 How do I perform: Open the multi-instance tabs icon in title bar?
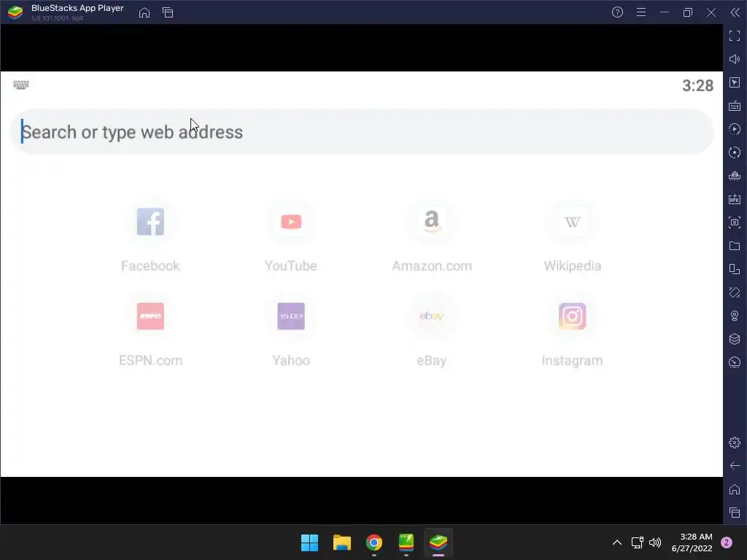click(x=168, y=12)
